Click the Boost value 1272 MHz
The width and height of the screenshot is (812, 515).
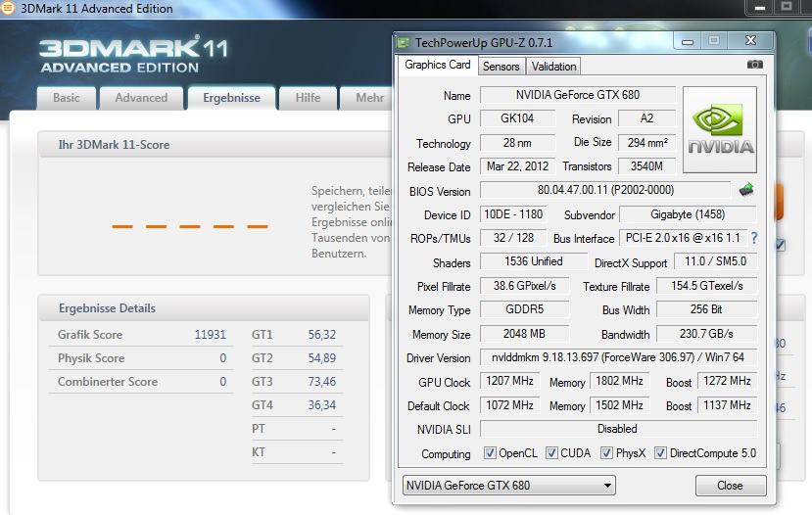(x=727, y=381)
